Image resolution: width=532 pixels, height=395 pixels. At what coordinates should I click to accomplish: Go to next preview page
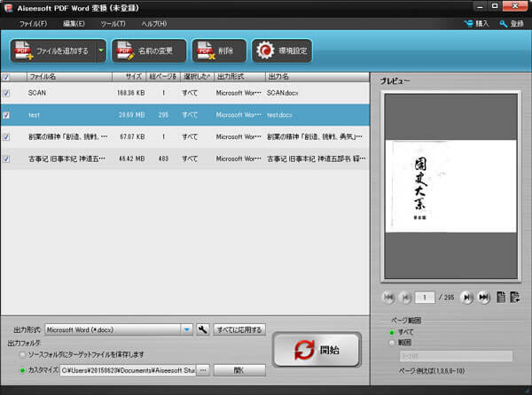467,298
